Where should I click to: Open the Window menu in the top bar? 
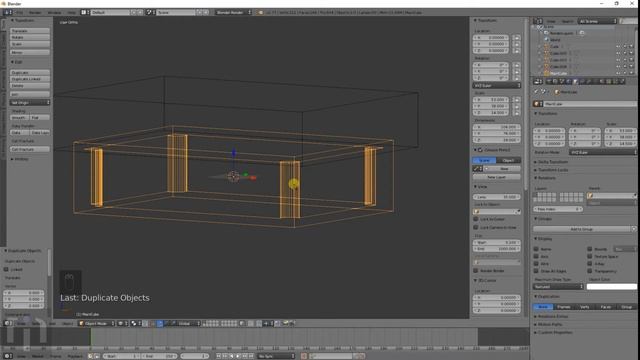(x=54, y=13)
